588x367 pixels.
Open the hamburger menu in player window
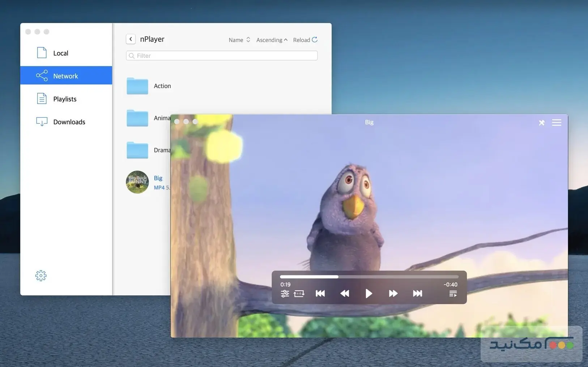(x=557, y=123)
